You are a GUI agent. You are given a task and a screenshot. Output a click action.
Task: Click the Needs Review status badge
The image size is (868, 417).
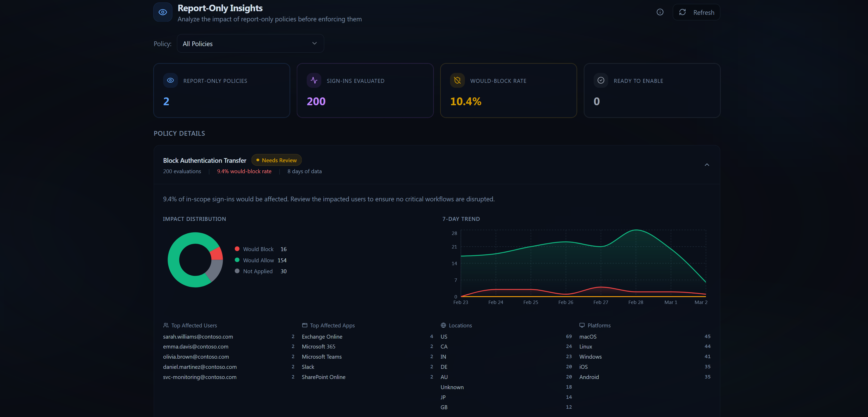276,160
